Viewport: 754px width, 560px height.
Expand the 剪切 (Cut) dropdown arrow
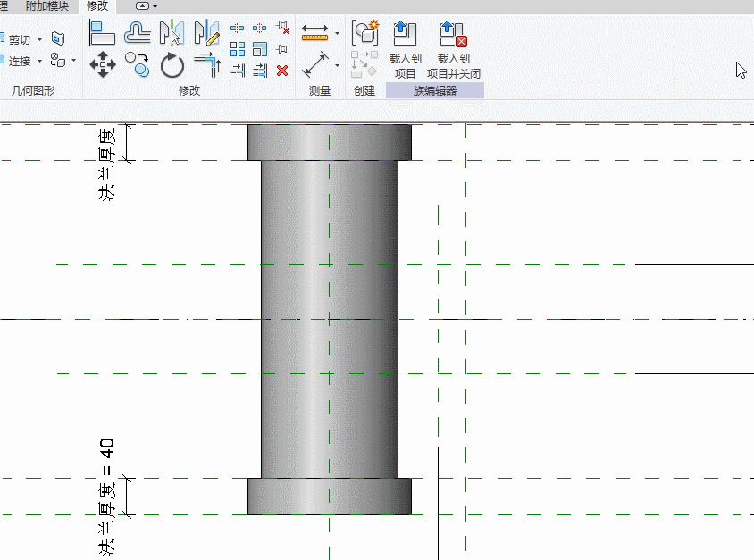[x=39, y=39]
